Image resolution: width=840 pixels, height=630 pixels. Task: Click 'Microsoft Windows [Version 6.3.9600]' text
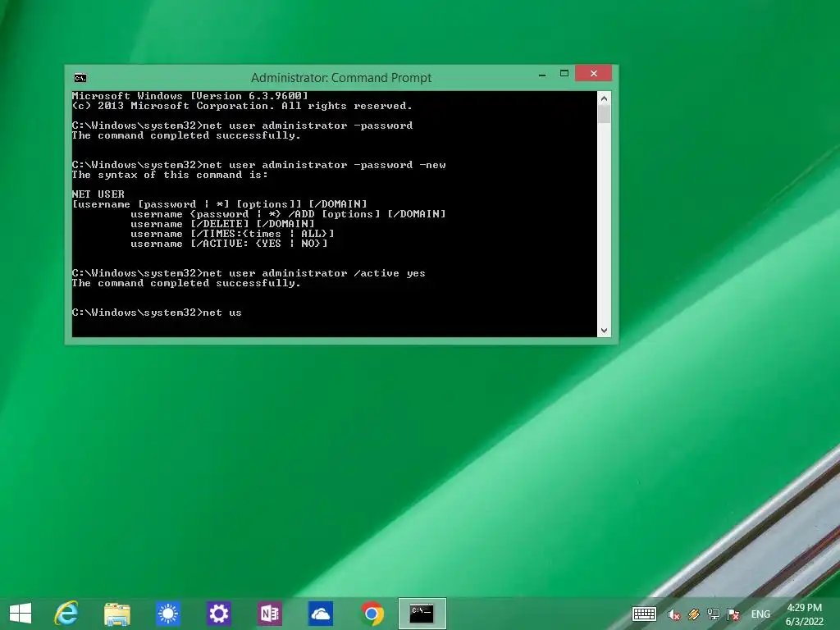(x=190, y=96)
